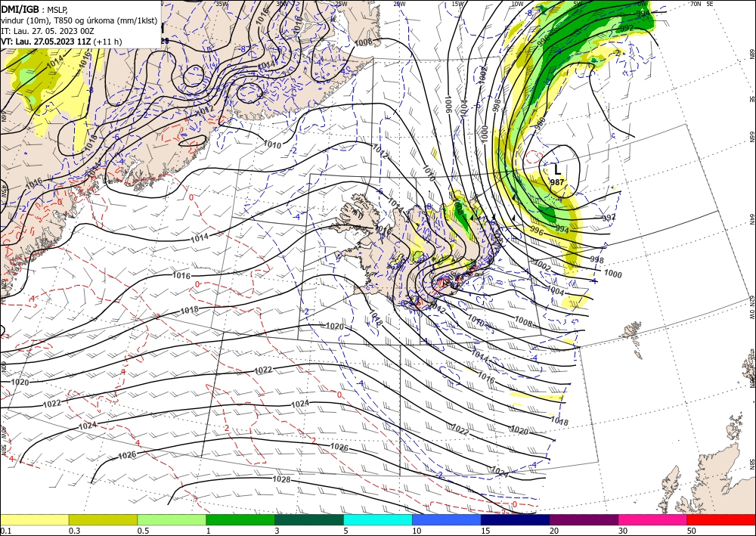
Task: Select the red 50+ legend color band
Action: 721,519
